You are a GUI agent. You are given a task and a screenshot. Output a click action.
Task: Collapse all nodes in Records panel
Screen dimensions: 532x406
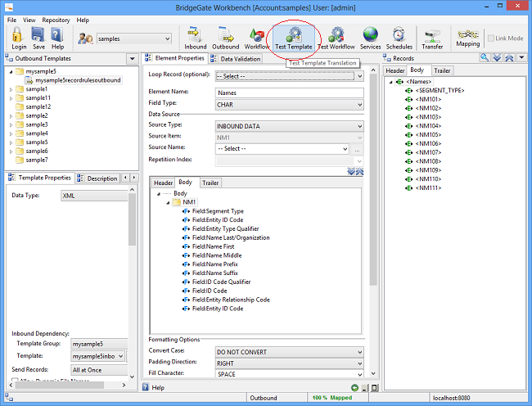click(x=509, y=57)
